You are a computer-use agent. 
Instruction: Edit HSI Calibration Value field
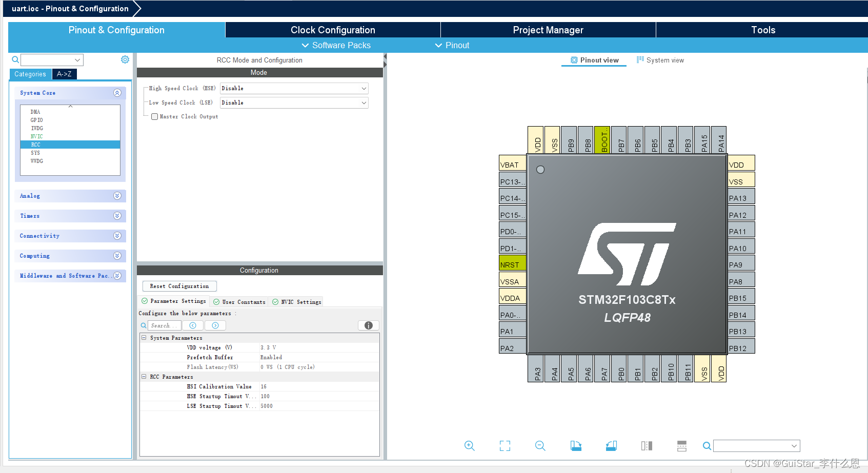pos(319,386)
